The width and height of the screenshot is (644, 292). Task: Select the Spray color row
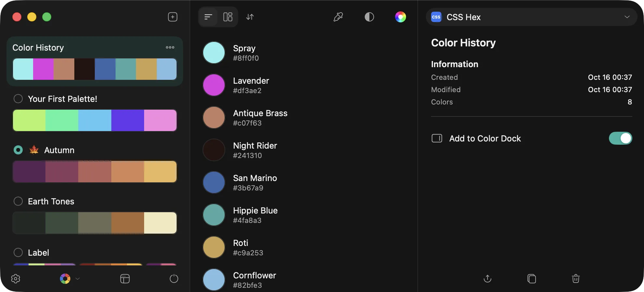click(303, 53)
